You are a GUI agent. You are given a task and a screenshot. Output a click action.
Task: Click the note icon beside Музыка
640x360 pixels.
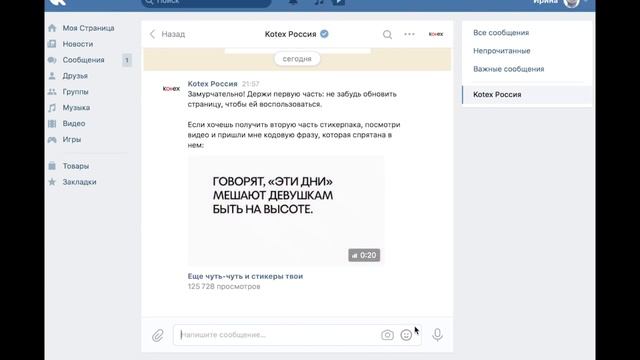point(52,108)
